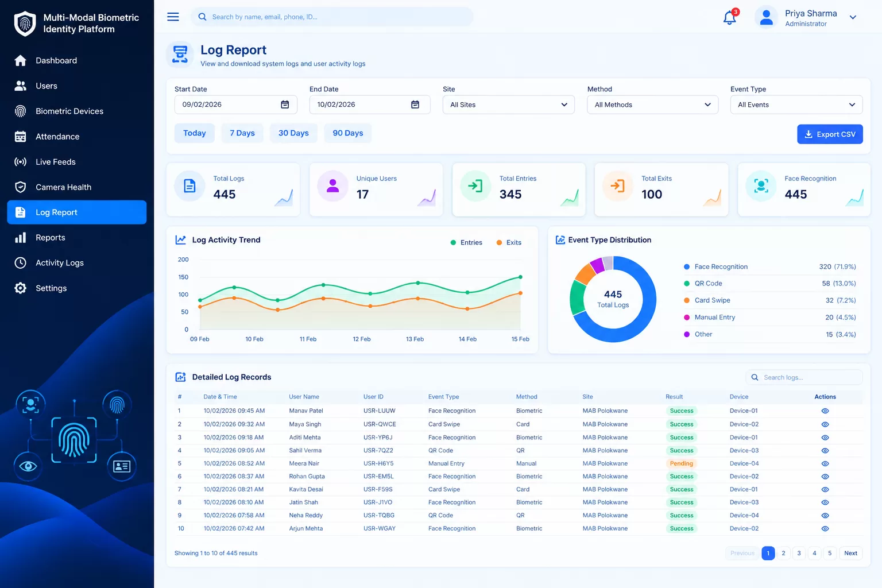This screenshot has width=882, height=588.
Task: View details for Rohan Gupta record
Action: coord(825,477)
